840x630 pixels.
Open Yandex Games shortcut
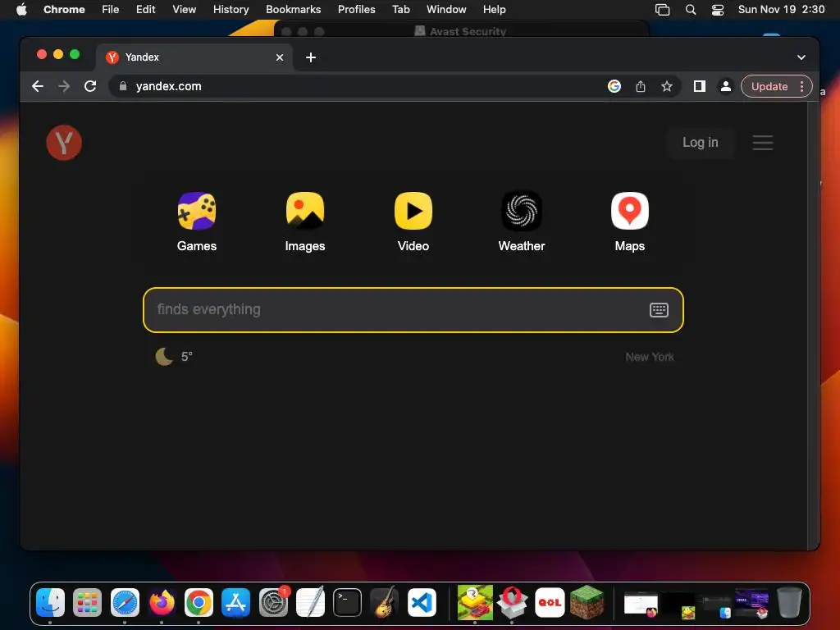pos(197,221)
